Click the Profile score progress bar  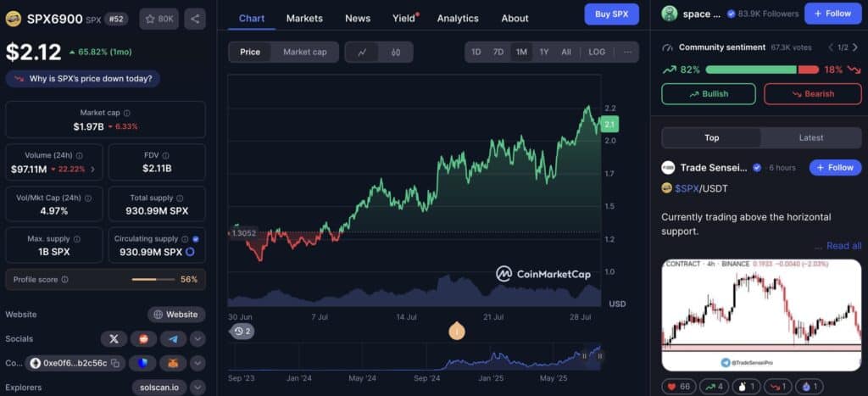(153, 280)
